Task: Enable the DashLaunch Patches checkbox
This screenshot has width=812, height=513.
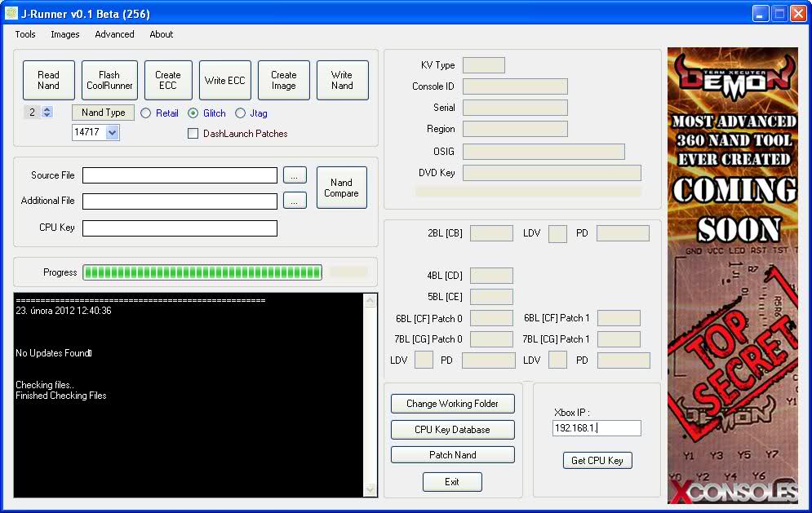Action: point(193,133)
